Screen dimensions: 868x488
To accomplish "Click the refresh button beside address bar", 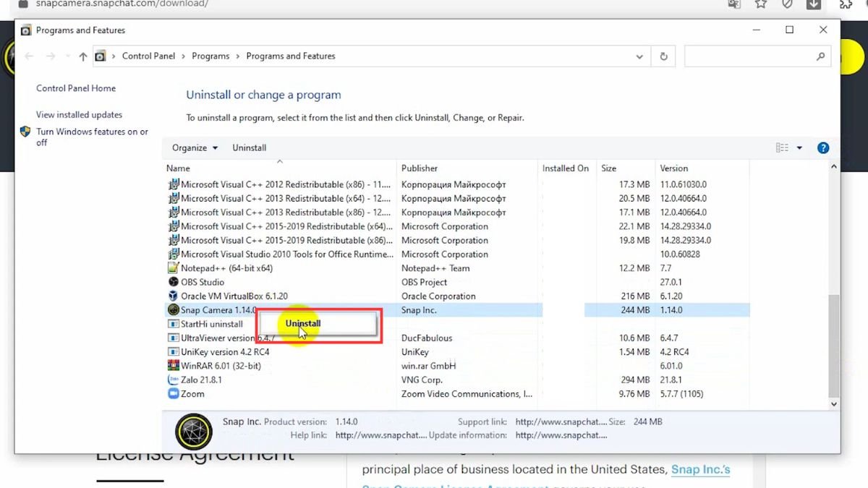I will (663, 56).
